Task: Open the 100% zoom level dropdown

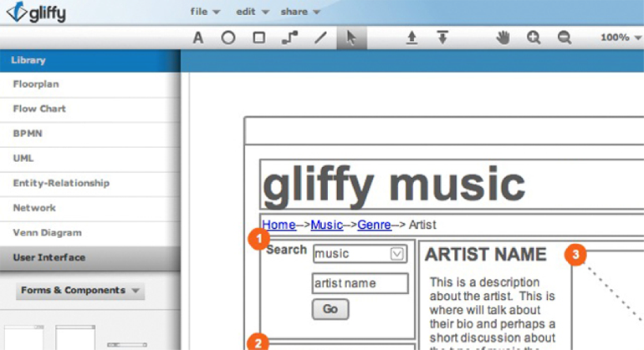Action: (621, 38)
